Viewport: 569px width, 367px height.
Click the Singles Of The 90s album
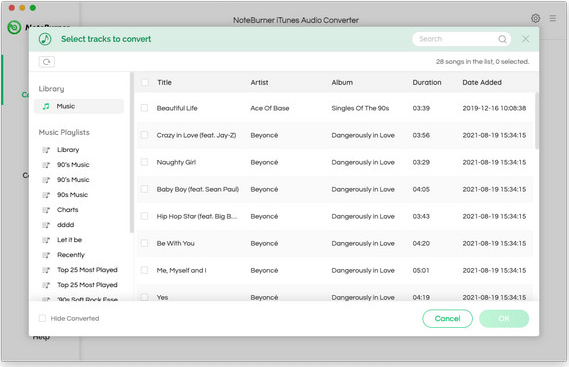click(360, 108)
